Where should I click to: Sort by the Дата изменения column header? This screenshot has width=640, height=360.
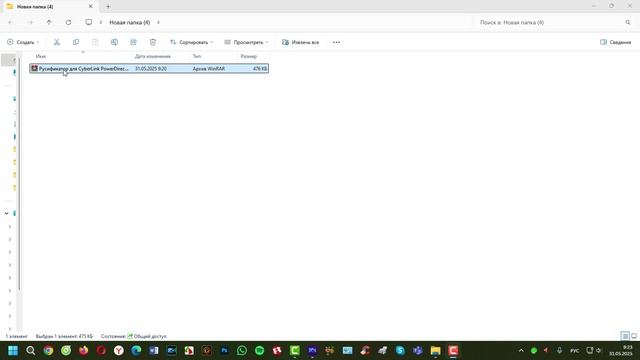pyautogui.click(x=161, y=56)
